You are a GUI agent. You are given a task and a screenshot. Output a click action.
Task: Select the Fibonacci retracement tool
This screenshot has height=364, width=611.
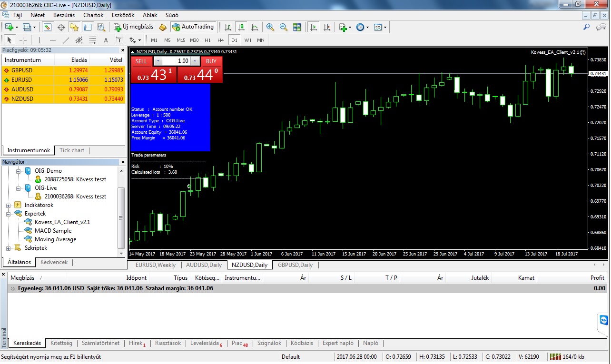92,40
